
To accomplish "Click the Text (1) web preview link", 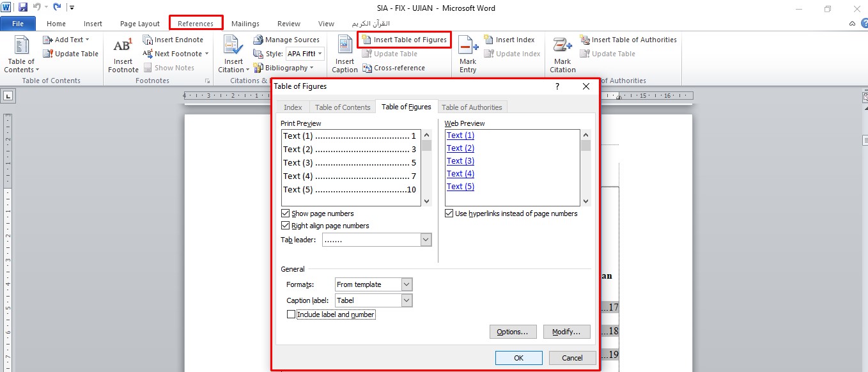I will 460,136.
